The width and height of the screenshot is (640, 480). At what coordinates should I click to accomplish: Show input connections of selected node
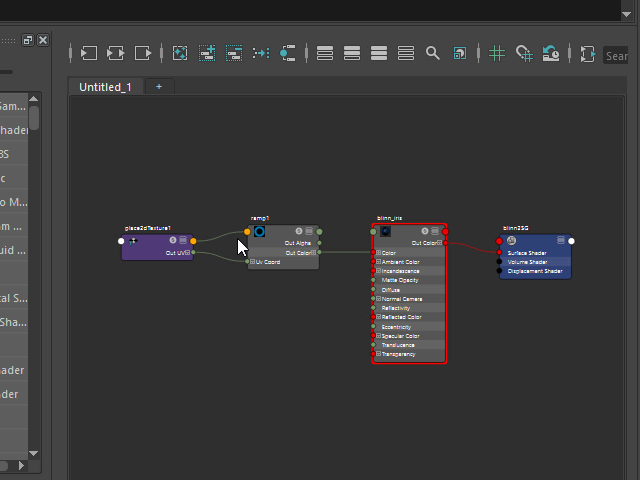click(89, 53)
